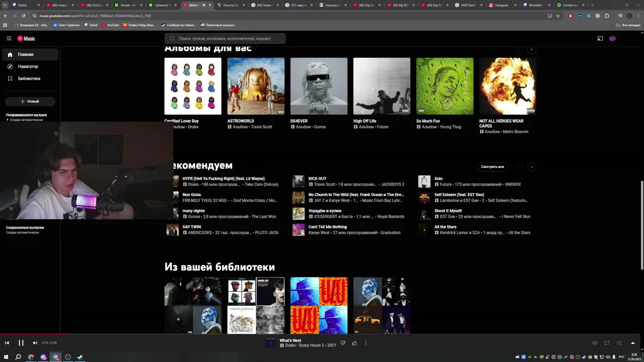The height and width of the screenshot is (362, 644).
Task: Open a new browser tab
Action: click(592, 5)
